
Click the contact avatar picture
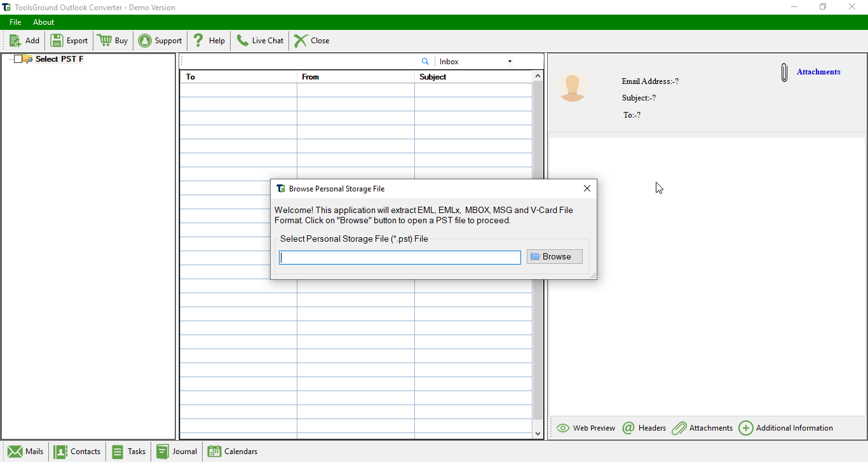[x=573, y=86]
